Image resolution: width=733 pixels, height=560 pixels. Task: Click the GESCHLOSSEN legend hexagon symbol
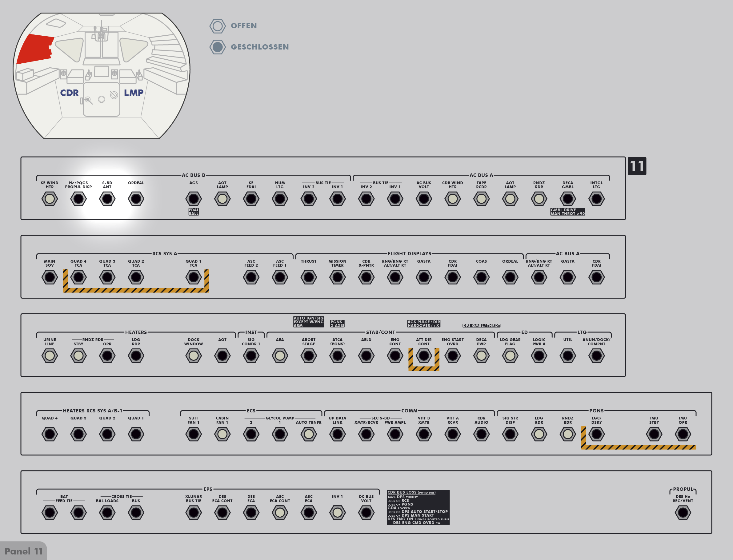(218, 47)
